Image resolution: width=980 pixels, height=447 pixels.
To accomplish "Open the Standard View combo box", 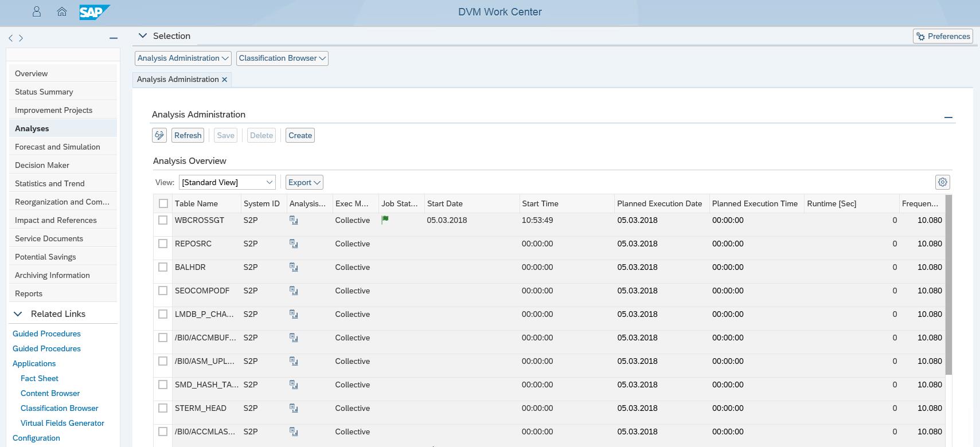I will click(227, 182).
